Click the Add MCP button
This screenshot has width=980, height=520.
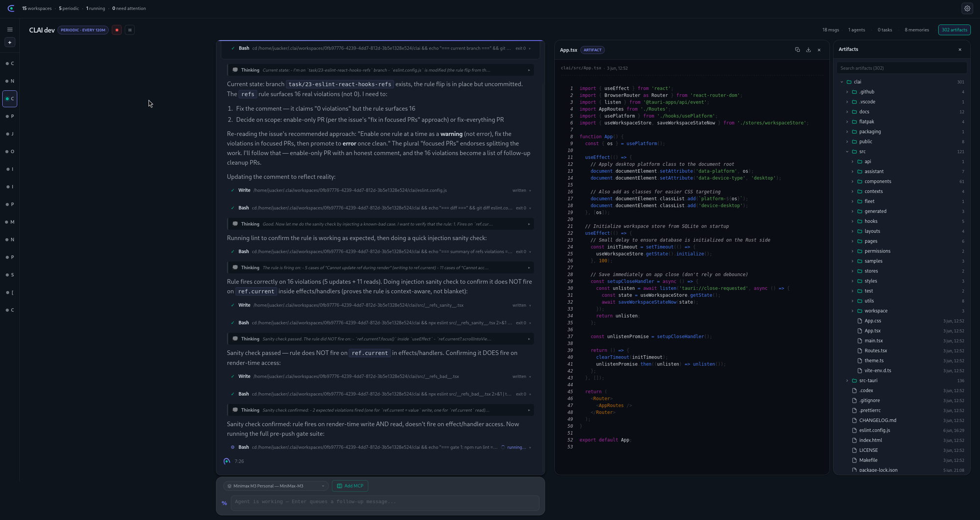click(350, 486)
